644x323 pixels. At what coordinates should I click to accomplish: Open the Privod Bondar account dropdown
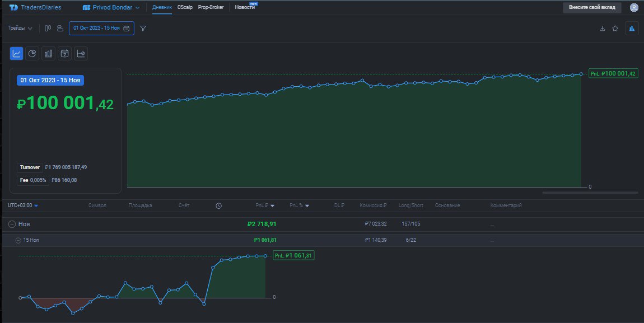[x=111, y=7]
